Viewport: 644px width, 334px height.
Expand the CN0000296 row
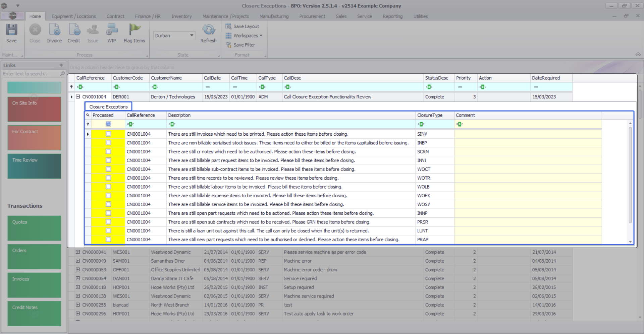78,314
